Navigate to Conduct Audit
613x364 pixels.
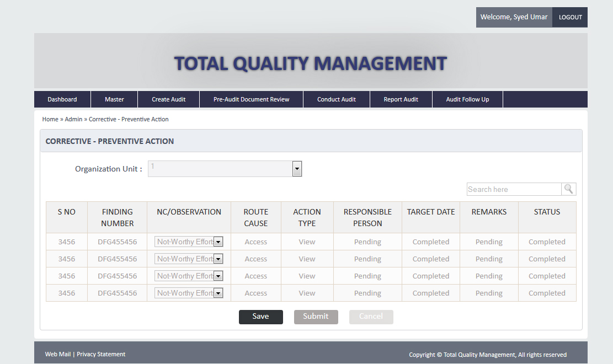(337, 99)
